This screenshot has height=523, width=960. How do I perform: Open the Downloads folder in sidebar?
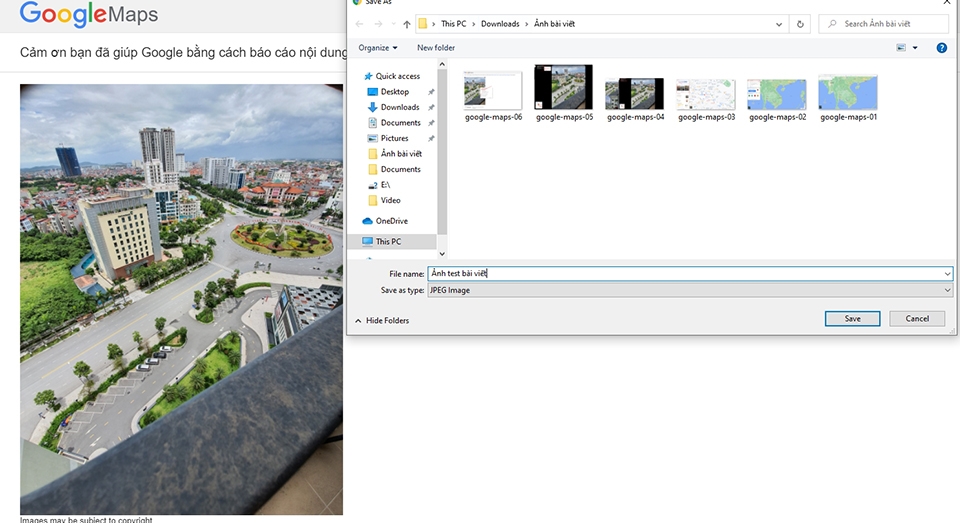click(400, 107)
